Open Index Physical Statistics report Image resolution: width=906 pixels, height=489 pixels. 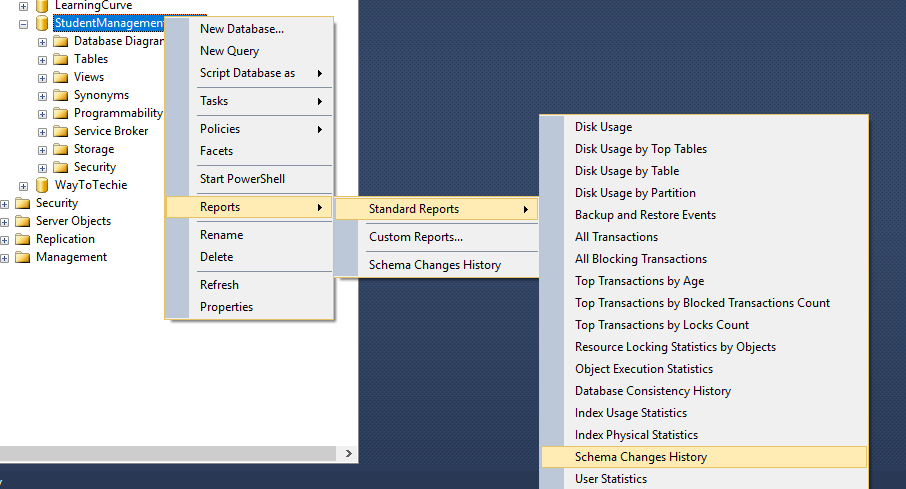tap(636, 435)
